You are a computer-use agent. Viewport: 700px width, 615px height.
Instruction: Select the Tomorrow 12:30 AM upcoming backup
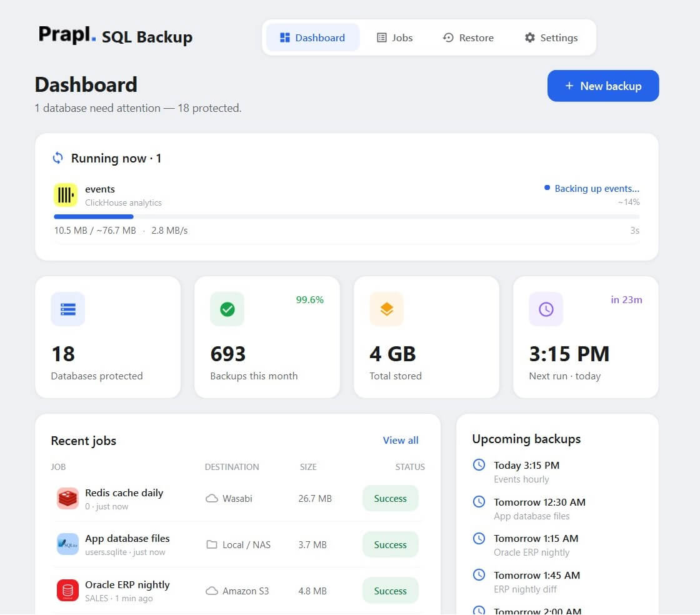[x=557, y=509]
